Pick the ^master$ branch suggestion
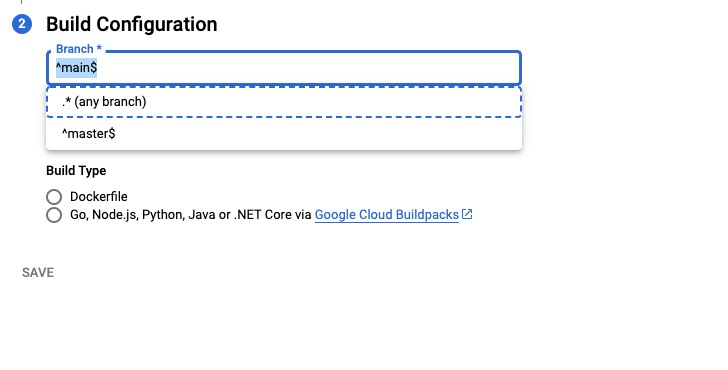The image size is (728, 370). tap(284, 134)
